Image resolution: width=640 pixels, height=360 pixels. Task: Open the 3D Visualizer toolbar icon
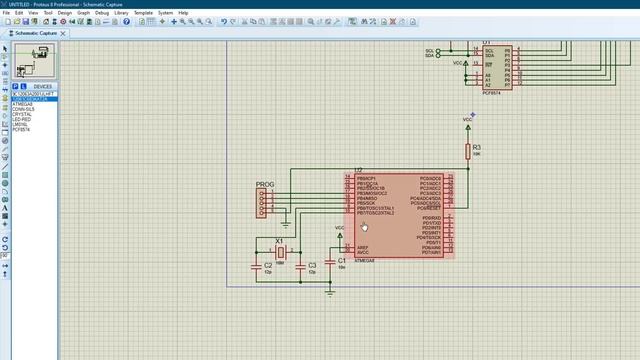pos(72,22)
